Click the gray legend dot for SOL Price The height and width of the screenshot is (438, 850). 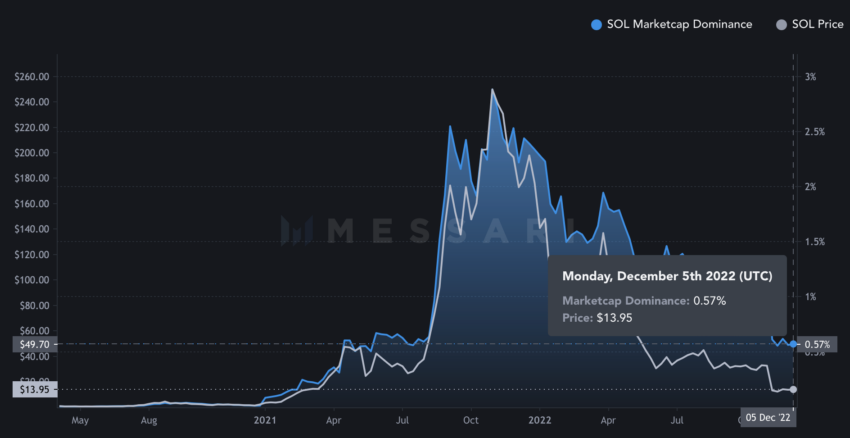781,25
